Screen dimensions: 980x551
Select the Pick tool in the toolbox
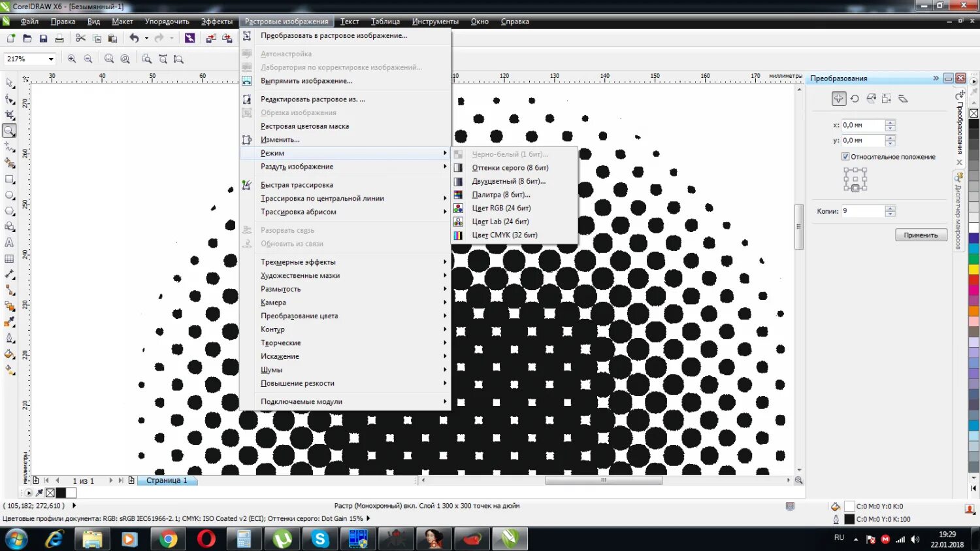point(9,83)
